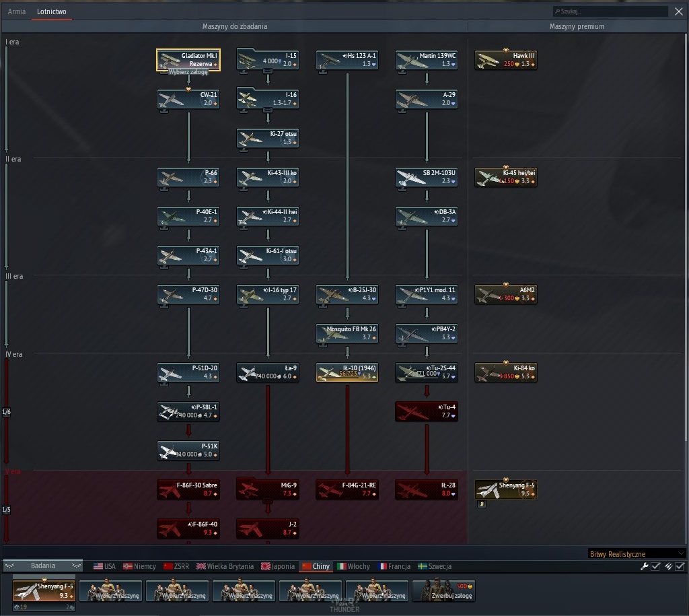The image size is (689, 616).
Task: Click the Szukaj search field
Action: 610,11
